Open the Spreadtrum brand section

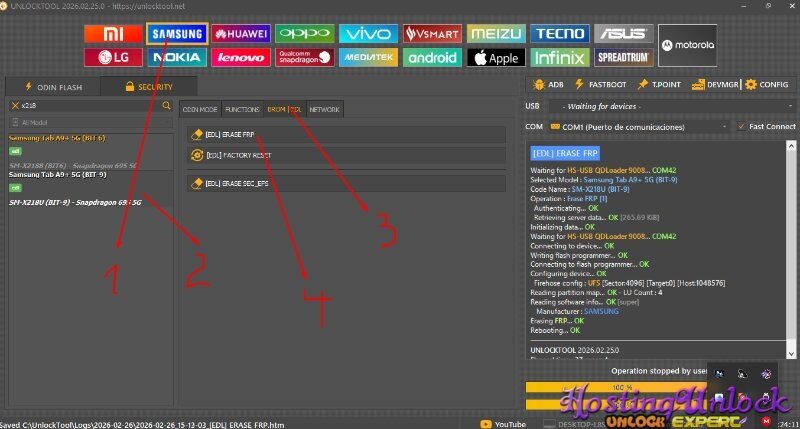point(623,57)
